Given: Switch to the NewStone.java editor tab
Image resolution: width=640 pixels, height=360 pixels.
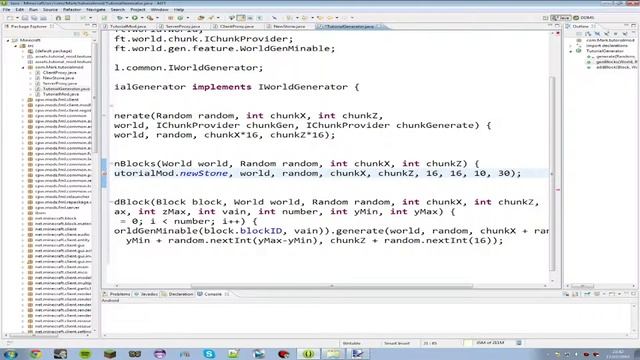Looking at the screenshot, I should [289, 26].
